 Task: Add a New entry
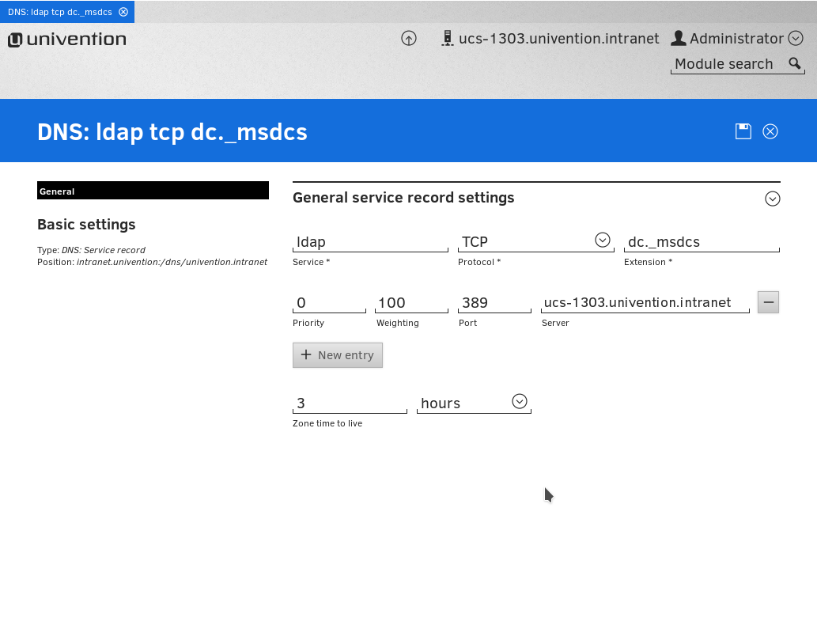click(x=338, y=355)
